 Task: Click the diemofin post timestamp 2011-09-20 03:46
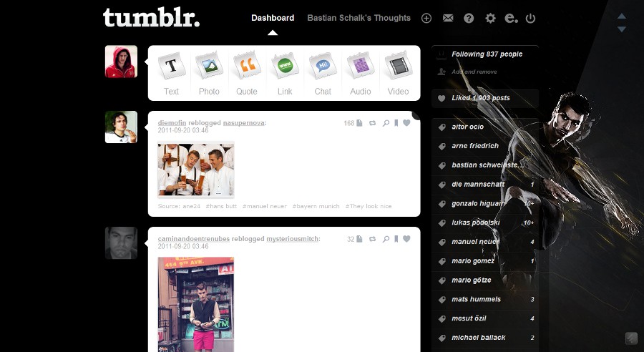pyautogui.click(x=183, y=130)
